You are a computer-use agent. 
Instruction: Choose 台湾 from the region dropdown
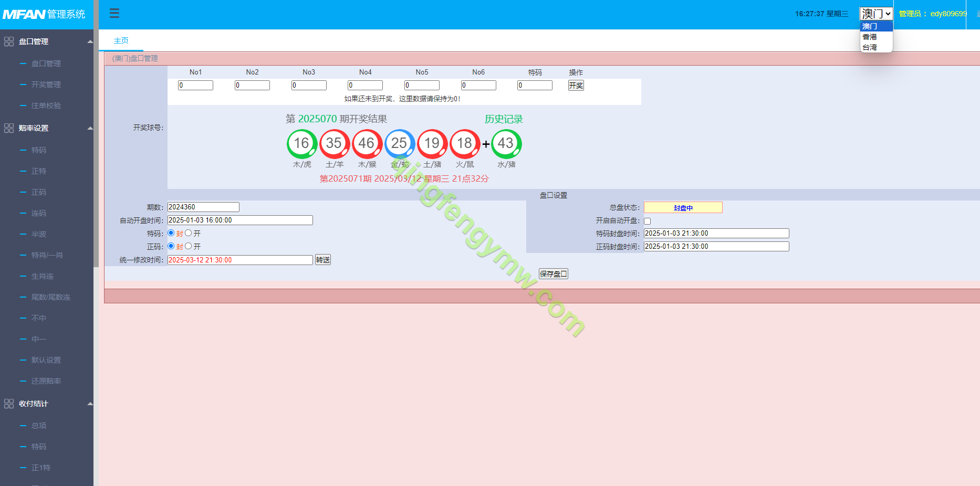(870, 47)
